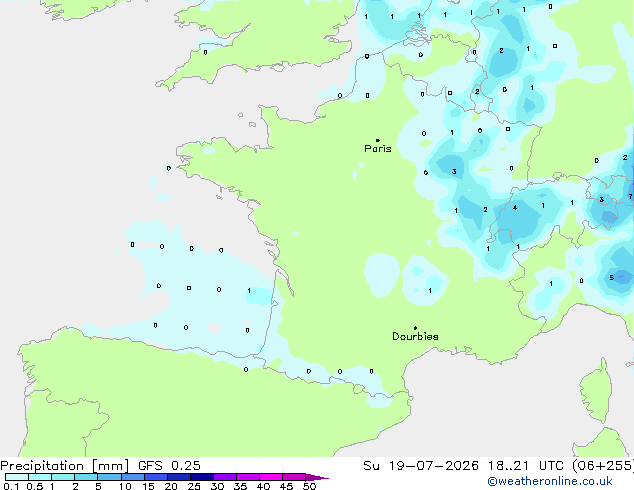Click the precipitation value 4 on map
This screenshot has width=634, height=490.
(515, 208)
